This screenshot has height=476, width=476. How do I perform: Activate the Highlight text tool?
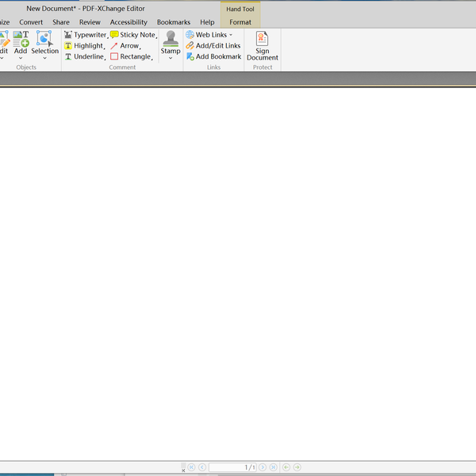84,46
